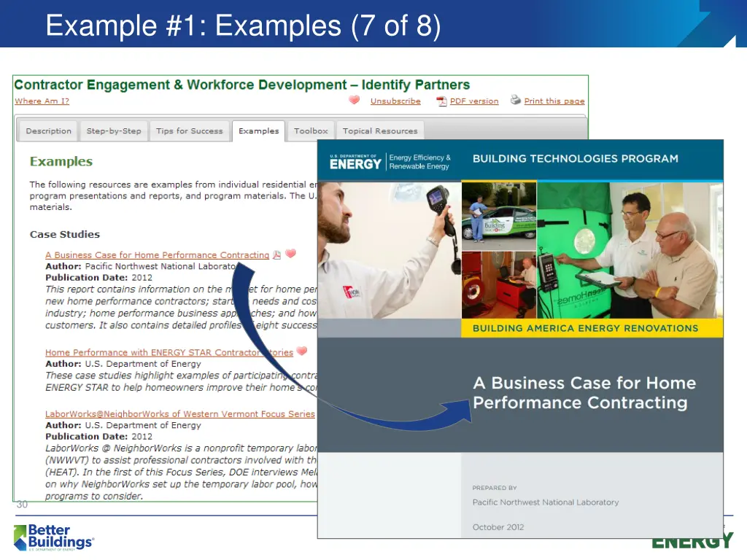Switch to the Toolbox tab
Viewport: 747px width, 560px height.
[x=311, y=131]
